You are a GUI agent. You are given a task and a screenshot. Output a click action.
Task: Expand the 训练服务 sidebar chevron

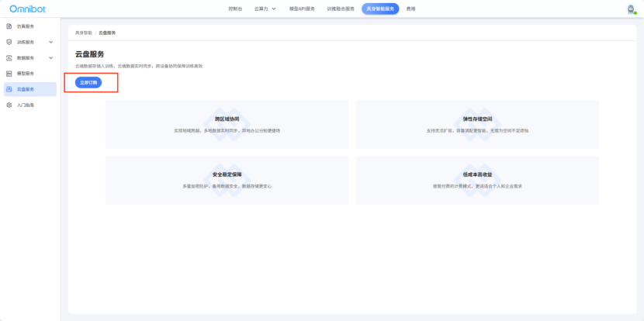click(x=51, y=42)
